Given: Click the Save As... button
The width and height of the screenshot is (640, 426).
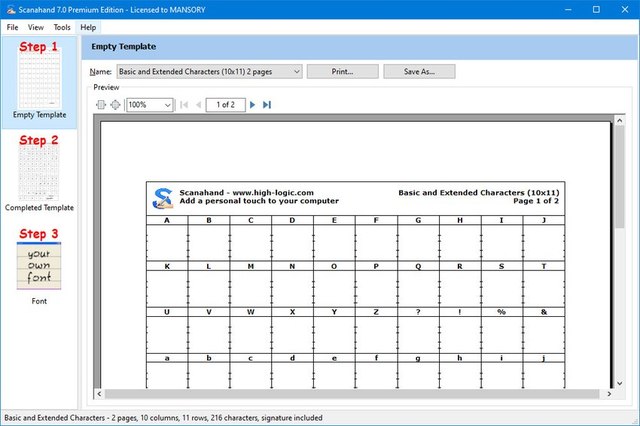Looking at the screenshot, I should pyautogui.click(x=418, y=72).
